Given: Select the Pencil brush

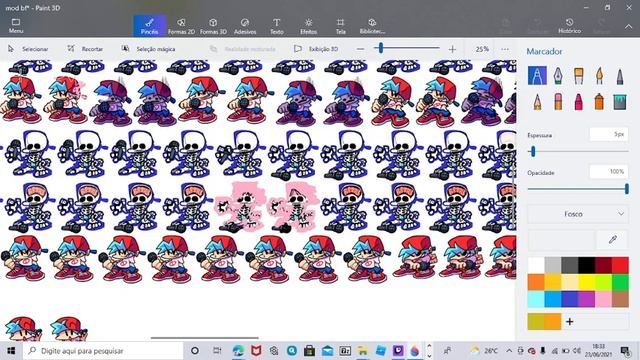Looking at the screenshot, I should [537, 102].
